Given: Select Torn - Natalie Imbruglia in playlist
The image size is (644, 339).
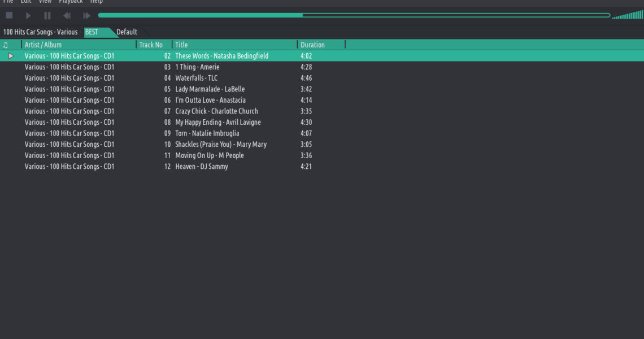Looking at the screenshot, I should pos(207,133).
